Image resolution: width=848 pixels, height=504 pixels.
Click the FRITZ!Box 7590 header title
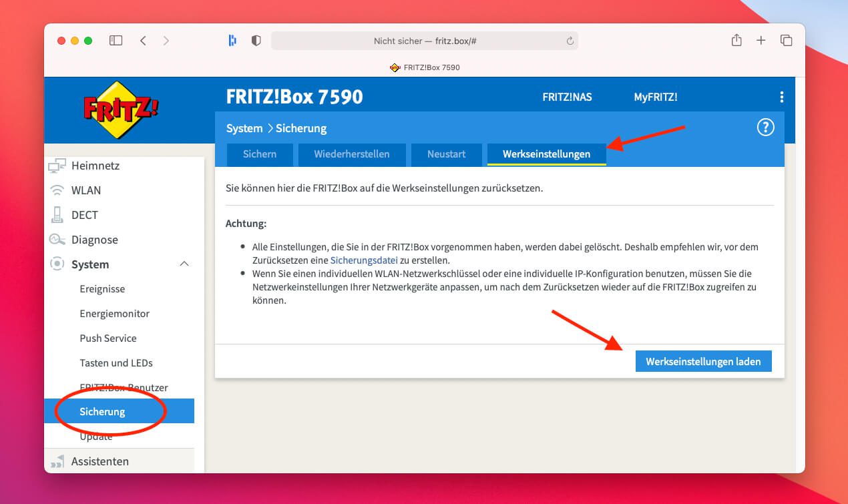pos(294,97)
